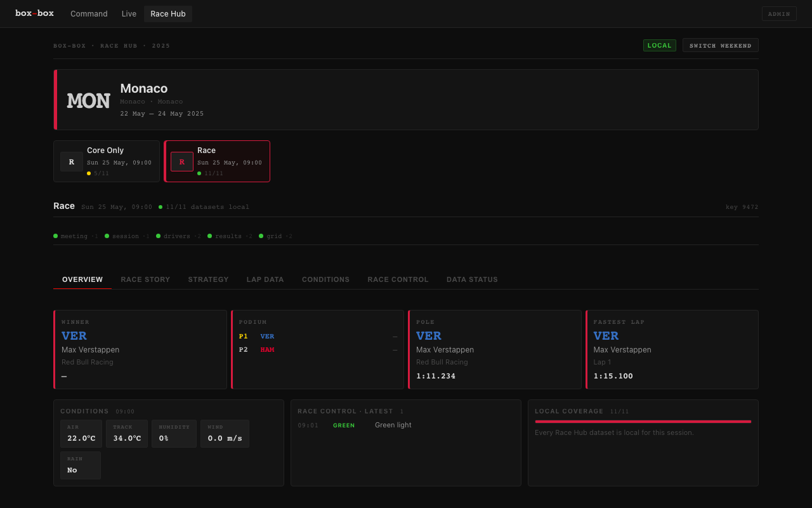This screenshot has width=812, height=508.
Task: Click the GREEN flag label in Race Control
Action: click(344, 425)
